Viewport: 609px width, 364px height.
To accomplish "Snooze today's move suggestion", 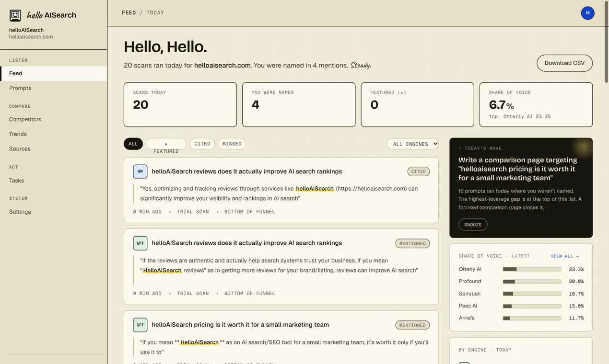I will [473, 225].
